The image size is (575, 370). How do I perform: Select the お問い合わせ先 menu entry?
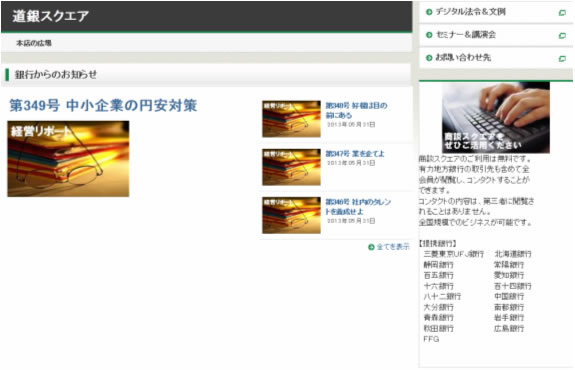[496, 58]
